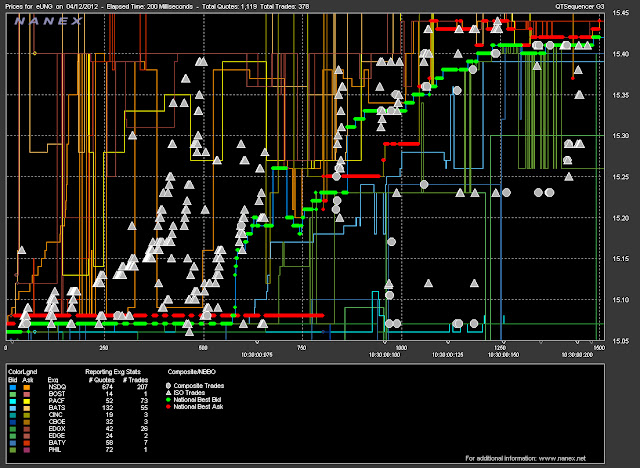Select the PACF bid cyan swatch

pyautogui.click(x=13, y=401)
